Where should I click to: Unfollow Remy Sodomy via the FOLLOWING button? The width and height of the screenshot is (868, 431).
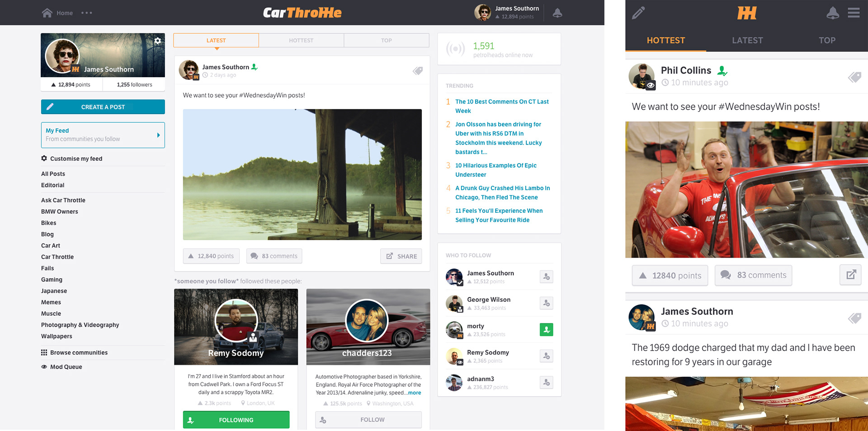click(x=236, y=419)
